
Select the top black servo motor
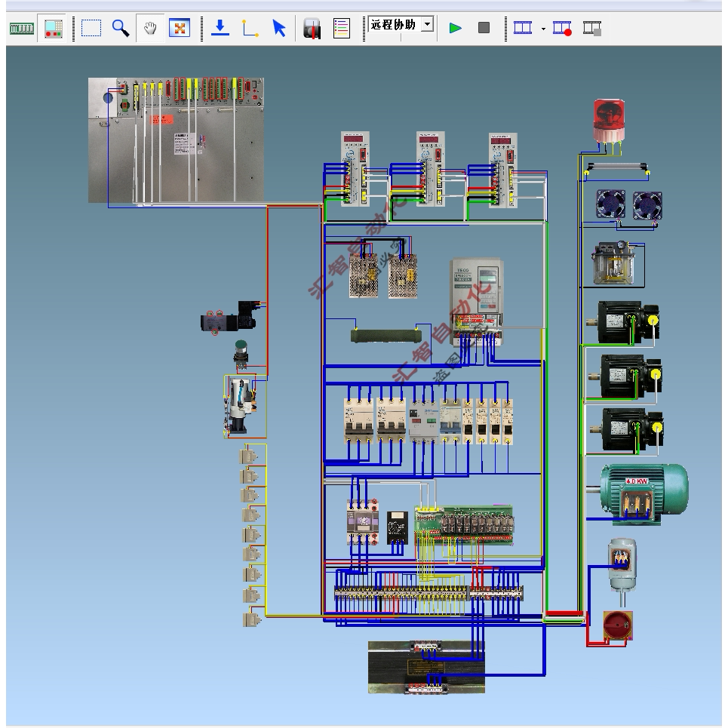point(624,322)
